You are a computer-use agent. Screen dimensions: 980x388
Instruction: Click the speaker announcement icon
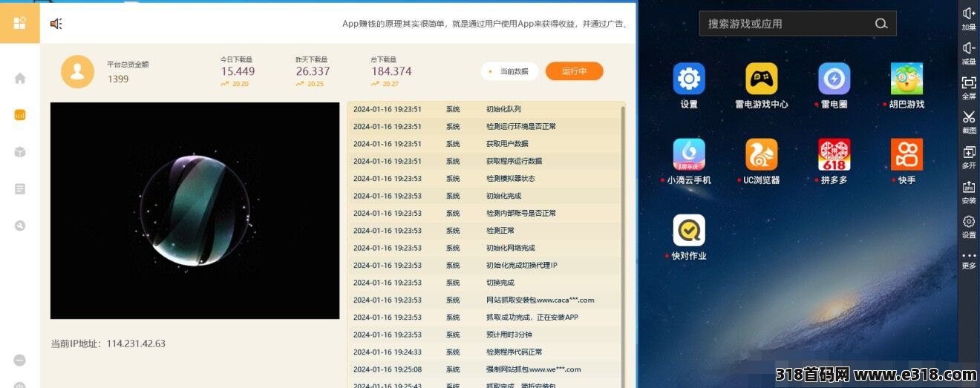tap(56, 24)
